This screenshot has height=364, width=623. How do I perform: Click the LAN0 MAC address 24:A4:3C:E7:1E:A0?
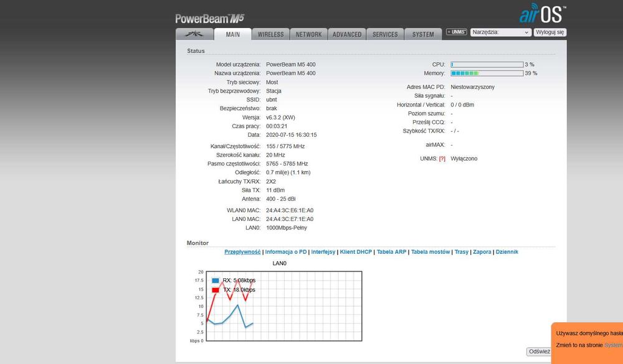click(x=290, y=219)
